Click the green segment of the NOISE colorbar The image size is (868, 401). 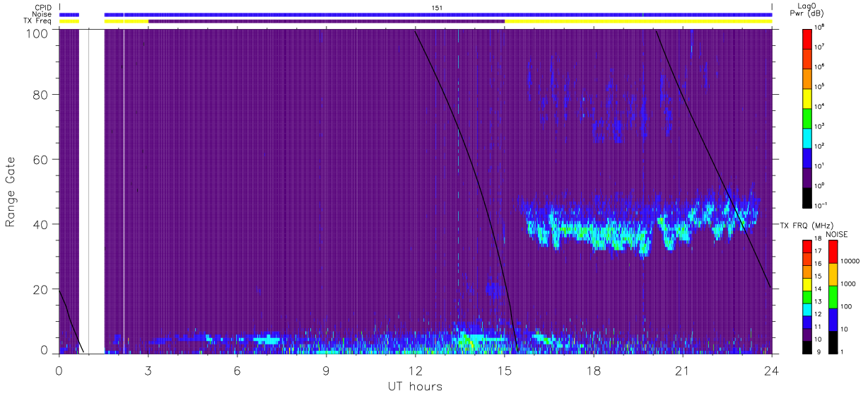coord(833,297)
